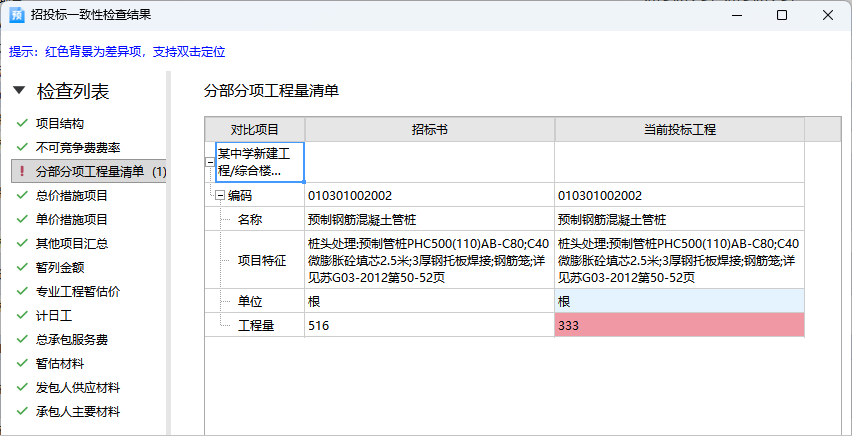Screen dimensions: 852x436
Task: Click the app logo icon in title bar
Action: (17, 16)
